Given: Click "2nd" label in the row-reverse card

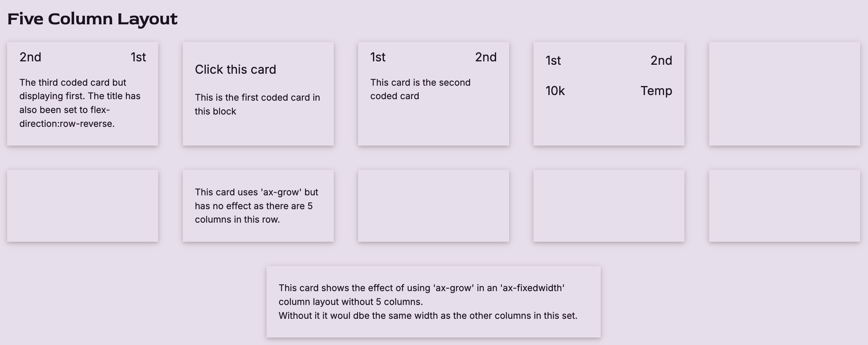Looking at the screenshot, I should click(x=30, y=57).
